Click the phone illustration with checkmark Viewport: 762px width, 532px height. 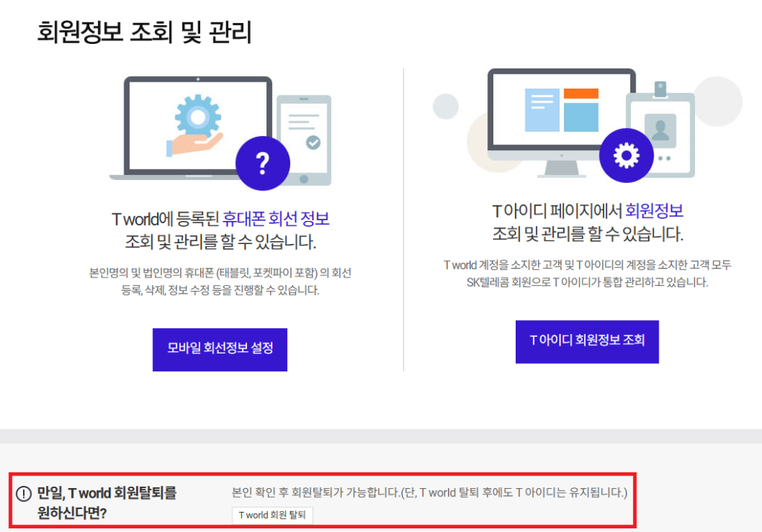[304, 141]
